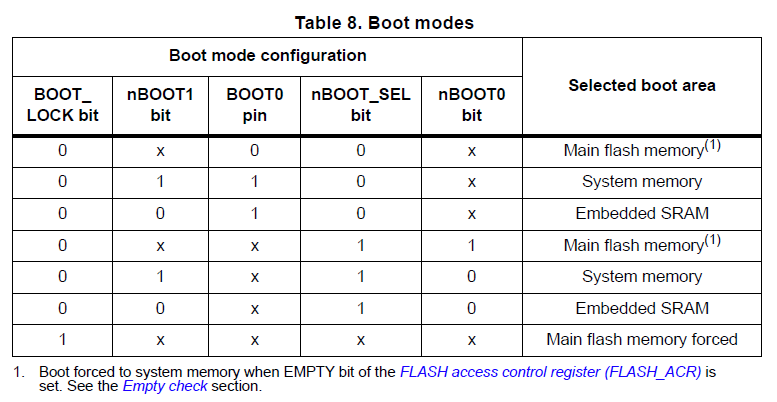Click the "nBOOT1 bit" column header
The image size is (777, 402).
[160, 104]
